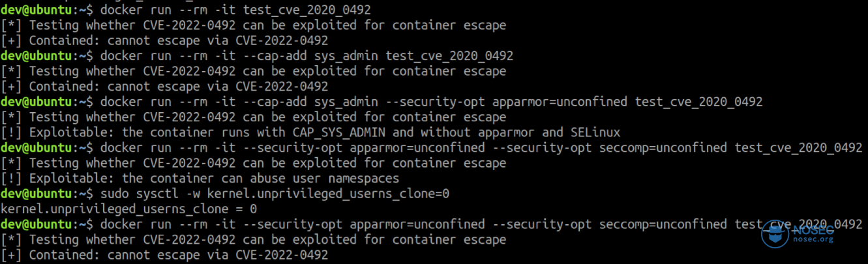Image resolution: width=868 pixels, height=264 pixels.
Task: Click the kernel.unprivileged_userns_clone = 0 output
Action: [129, 209]
